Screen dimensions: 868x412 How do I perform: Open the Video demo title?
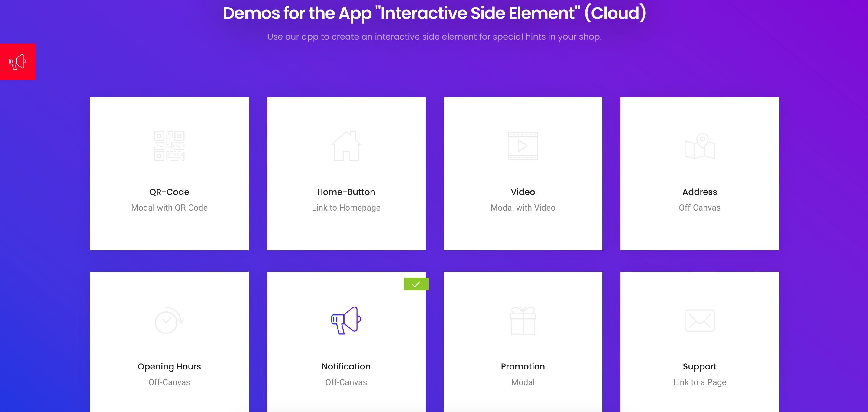click(x=523, y=192)
